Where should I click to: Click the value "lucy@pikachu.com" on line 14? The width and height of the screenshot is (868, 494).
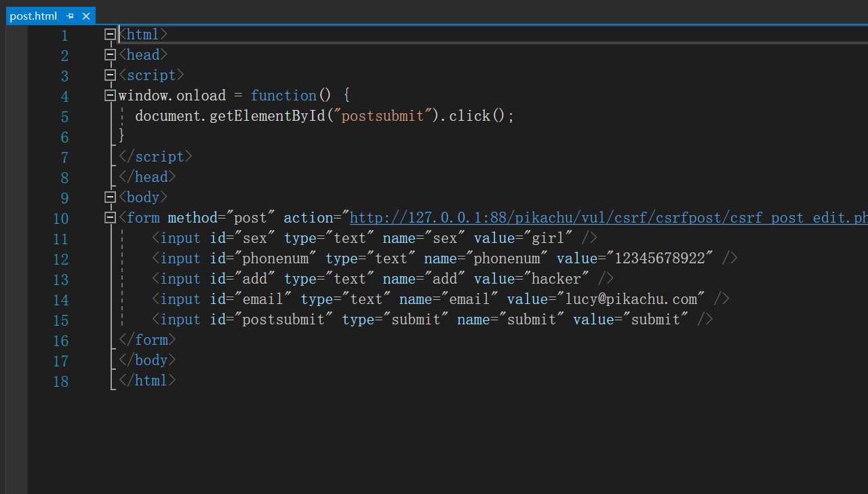click(631, 299)
